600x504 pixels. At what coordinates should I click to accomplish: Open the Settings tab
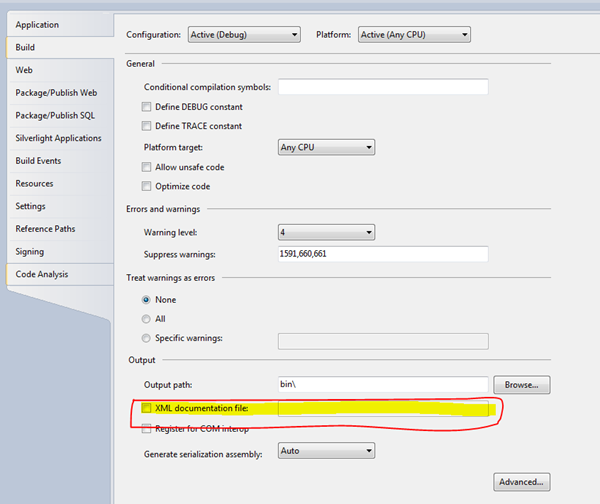pos(60,206)
